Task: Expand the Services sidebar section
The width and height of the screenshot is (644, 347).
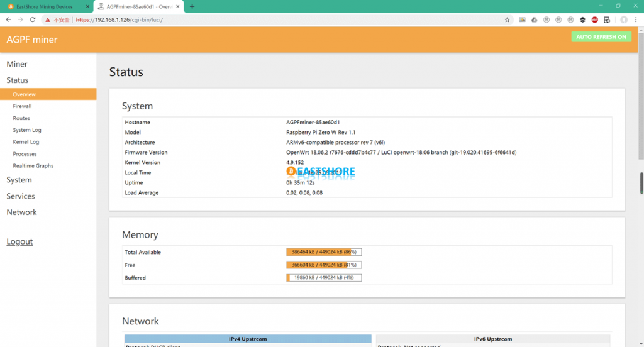Action: [21, 196]
